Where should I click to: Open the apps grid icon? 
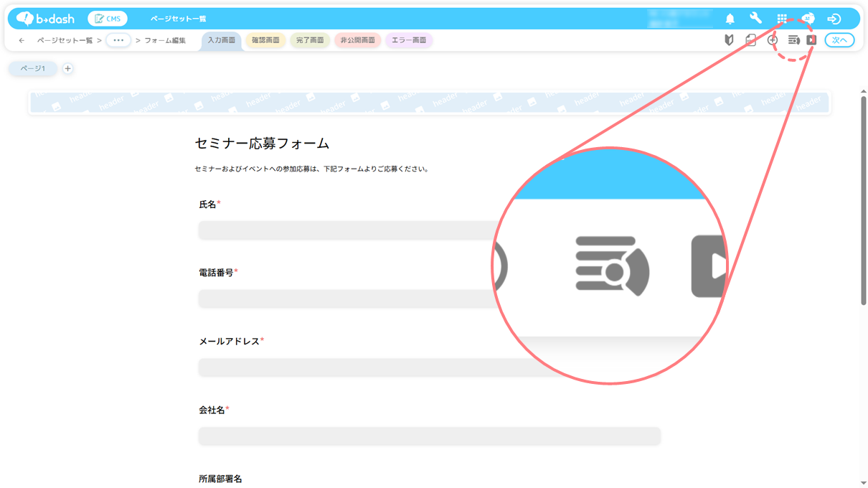[782, 19]
